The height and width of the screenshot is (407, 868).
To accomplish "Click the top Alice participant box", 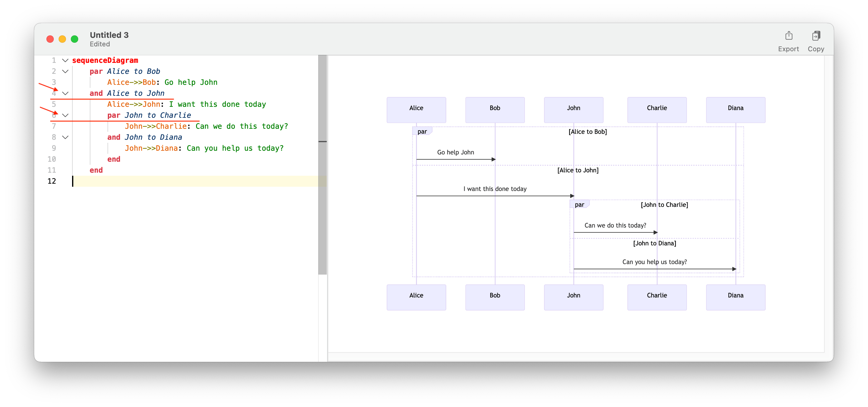I will [416, 110].
